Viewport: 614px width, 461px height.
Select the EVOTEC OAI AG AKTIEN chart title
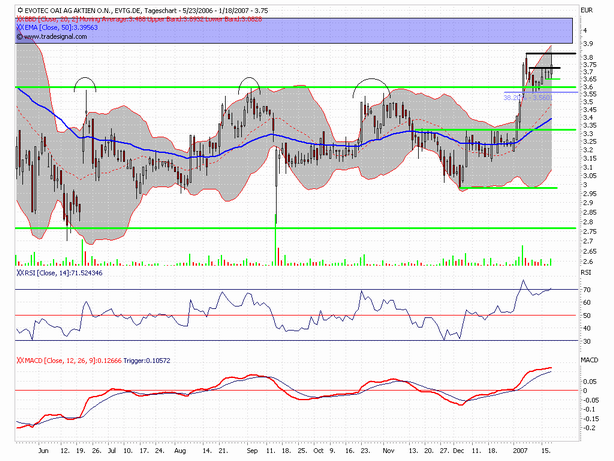(100, 10)
